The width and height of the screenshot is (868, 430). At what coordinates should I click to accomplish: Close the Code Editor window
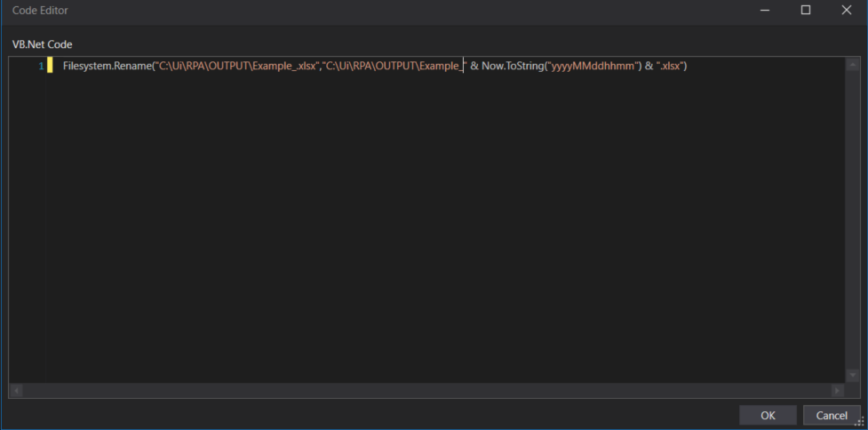coord(847,10)
